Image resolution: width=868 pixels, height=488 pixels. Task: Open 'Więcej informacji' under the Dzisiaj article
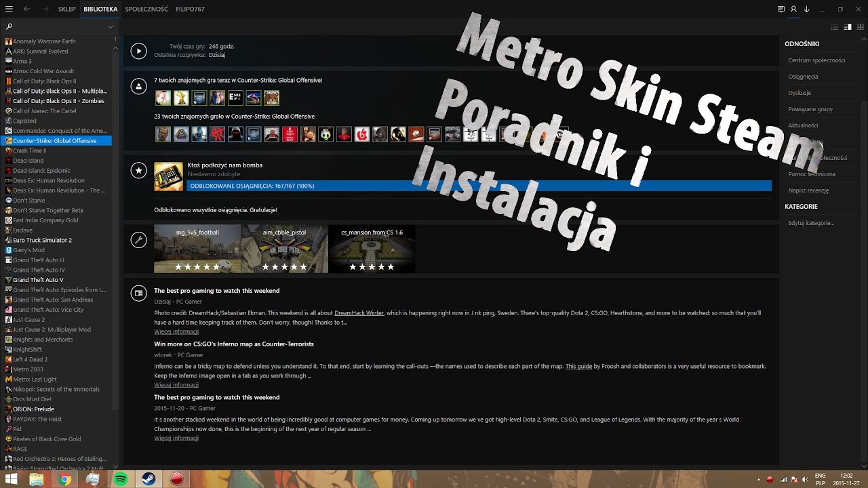click(176, 331)
